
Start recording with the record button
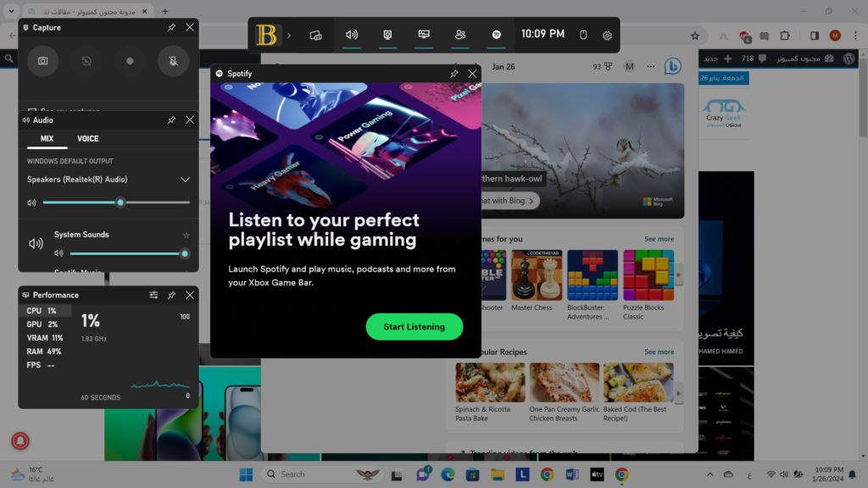point(128,60)
